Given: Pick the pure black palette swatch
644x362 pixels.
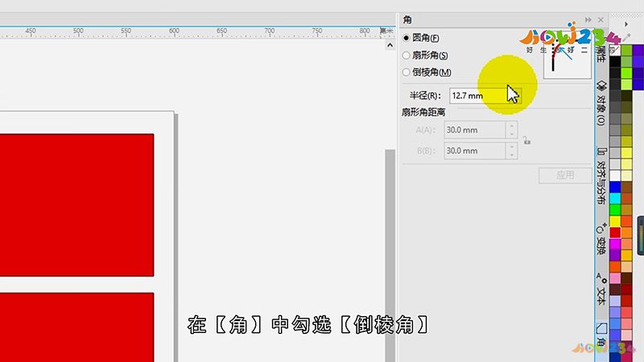Looking at the screenshot, I should point(615,62).
